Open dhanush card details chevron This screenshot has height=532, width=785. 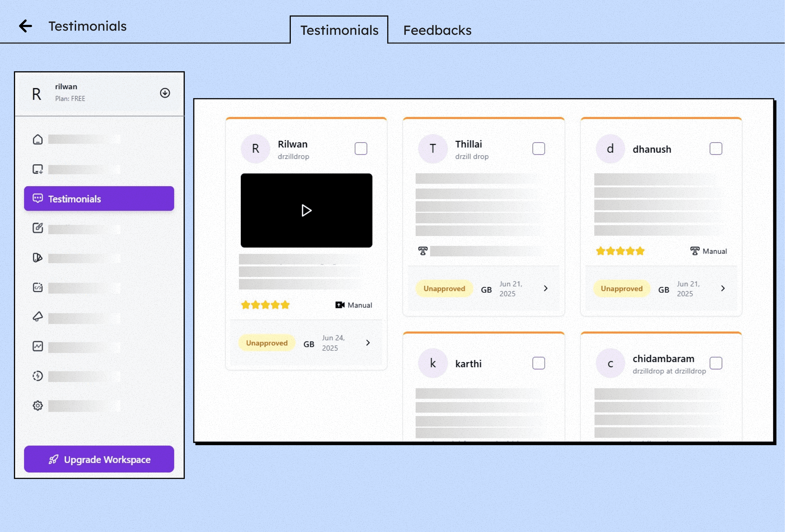tap(723, 289)
